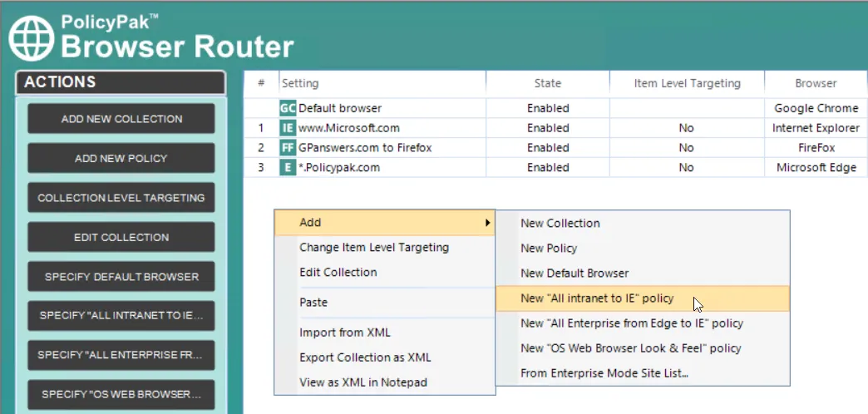This screenshot has width=868, height=414.
Task: Open COLLECTION LEVEL TARGETING action
Action: click(121, 198)
